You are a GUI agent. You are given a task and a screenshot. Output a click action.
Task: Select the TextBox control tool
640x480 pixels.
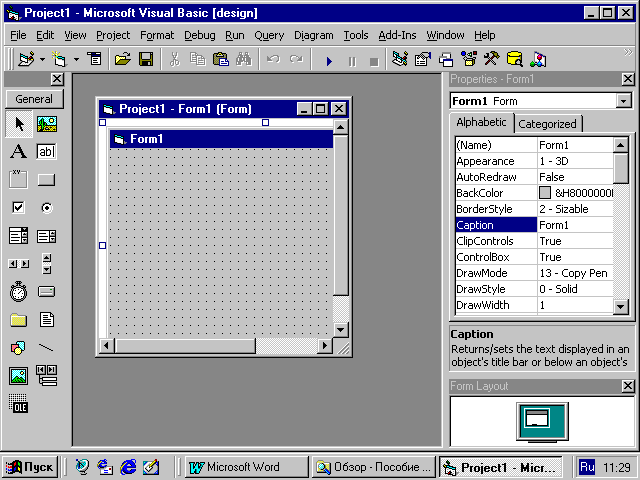point(47,151)
